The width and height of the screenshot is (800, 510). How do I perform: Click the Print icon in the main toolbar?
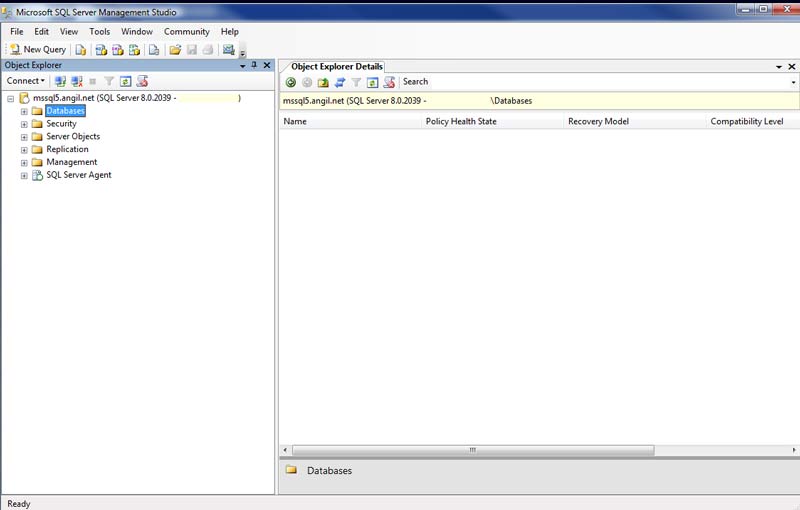pyautogui.click(x=208, y=49)
